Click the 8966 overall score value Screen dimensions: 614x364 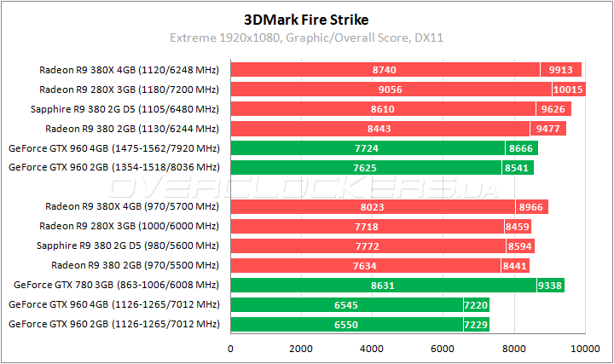point(531,206)
